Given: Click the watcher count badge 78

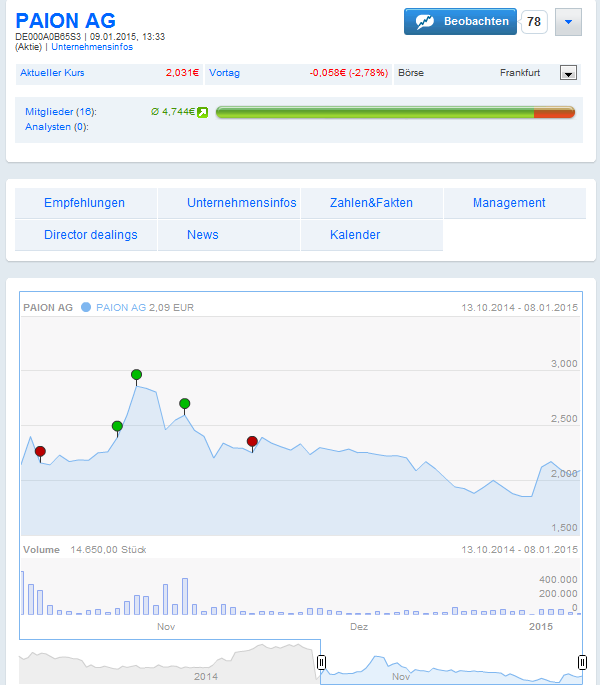Looking at the screenshot, I should coord(534,21).
